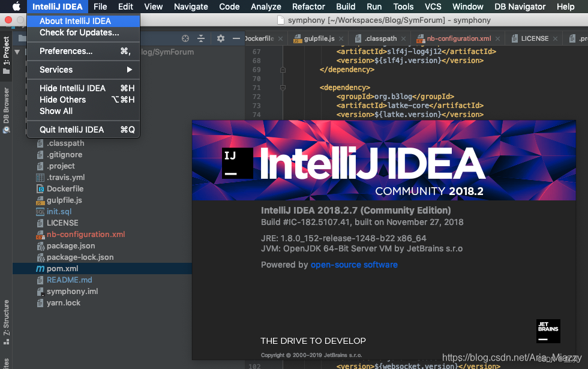Click the scroll-from-source target icon
The image size is (588, 369).
pyautogui.click(x=185, y=38)
